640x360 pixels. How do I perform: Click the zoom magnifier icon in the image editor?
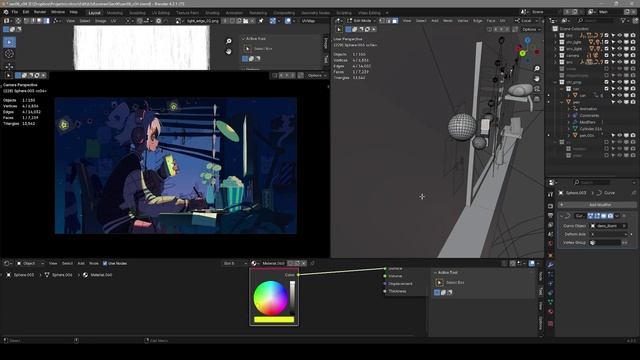229,41
